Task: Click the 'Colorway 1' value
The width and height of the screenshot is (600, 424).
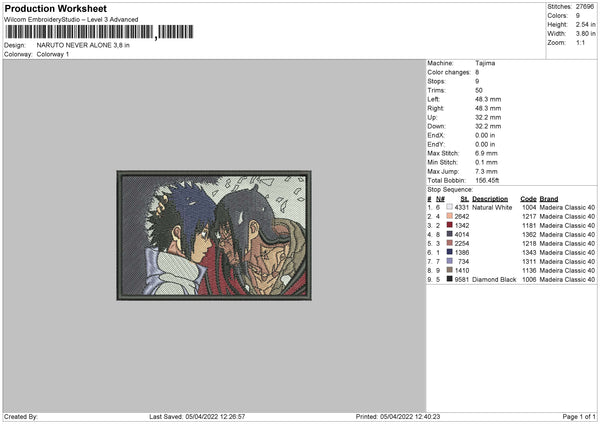Action: (x=53, y=54)
